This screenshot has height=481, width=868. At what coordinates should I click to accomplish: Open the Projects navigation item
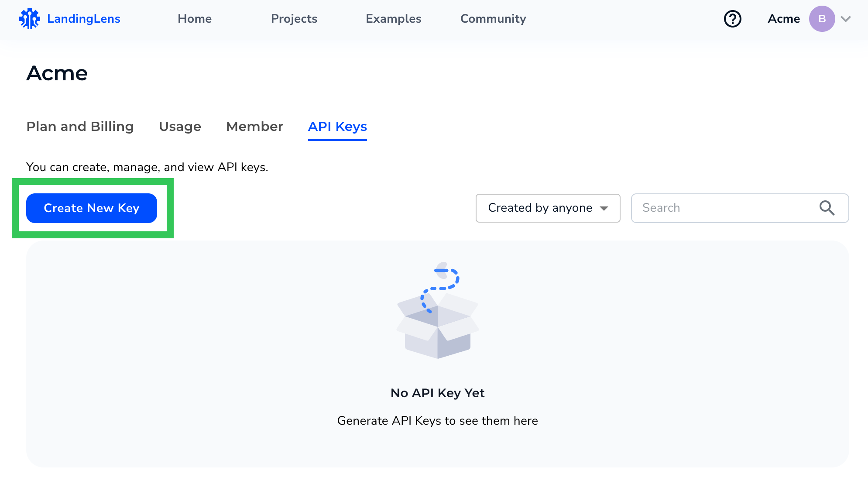pos(294,19)
